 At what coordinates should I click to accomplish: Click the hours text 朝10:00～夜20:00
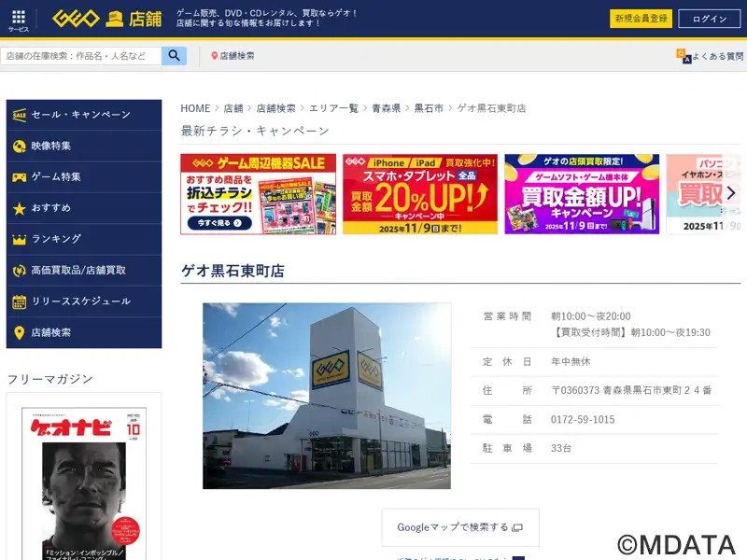(x=591, y=316)
